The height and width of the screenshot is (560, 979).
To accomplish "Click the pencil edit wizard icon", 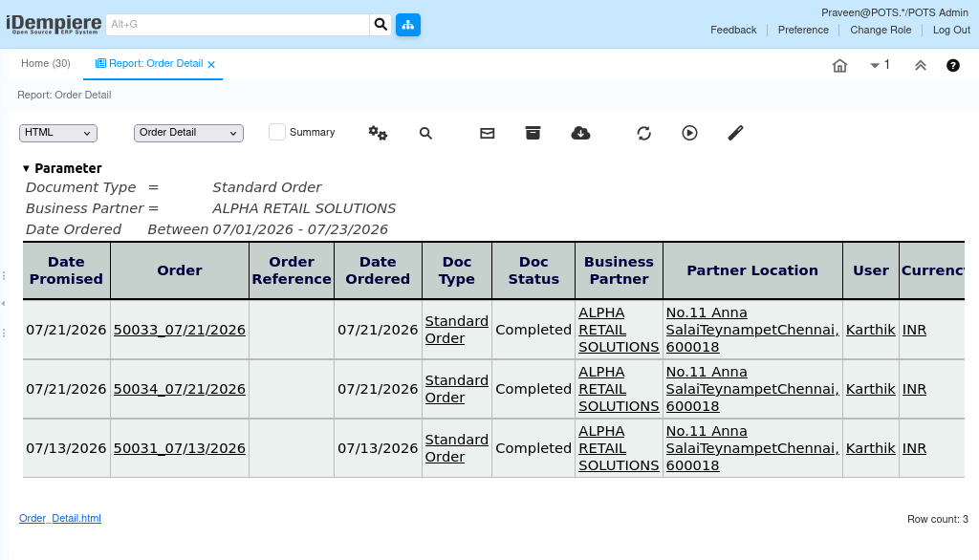I will point(735,133).
